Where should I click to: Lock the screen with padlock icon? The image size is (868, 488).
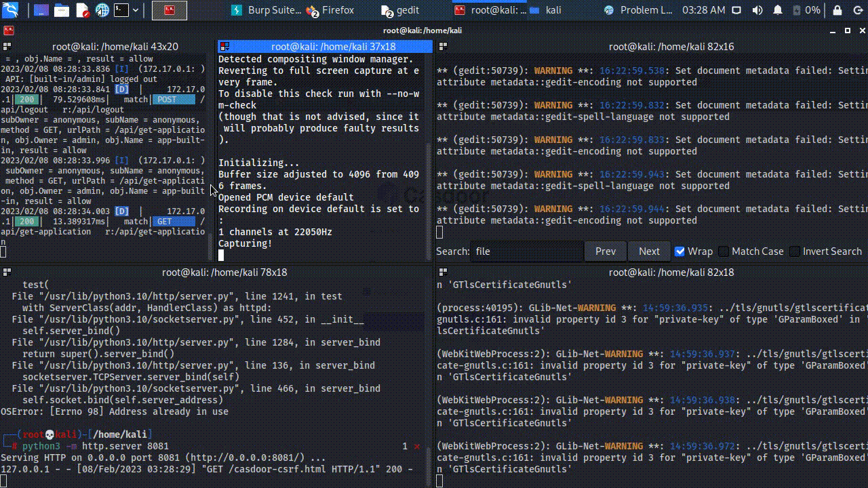[x=839, y=10]
